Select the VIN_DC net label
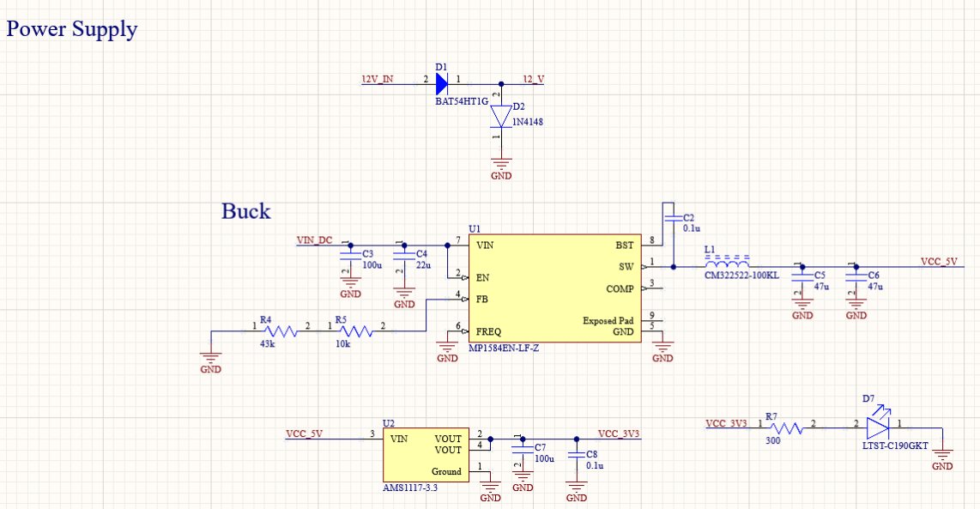This screenshot has height=509, width=980. (x=314, y=240)
